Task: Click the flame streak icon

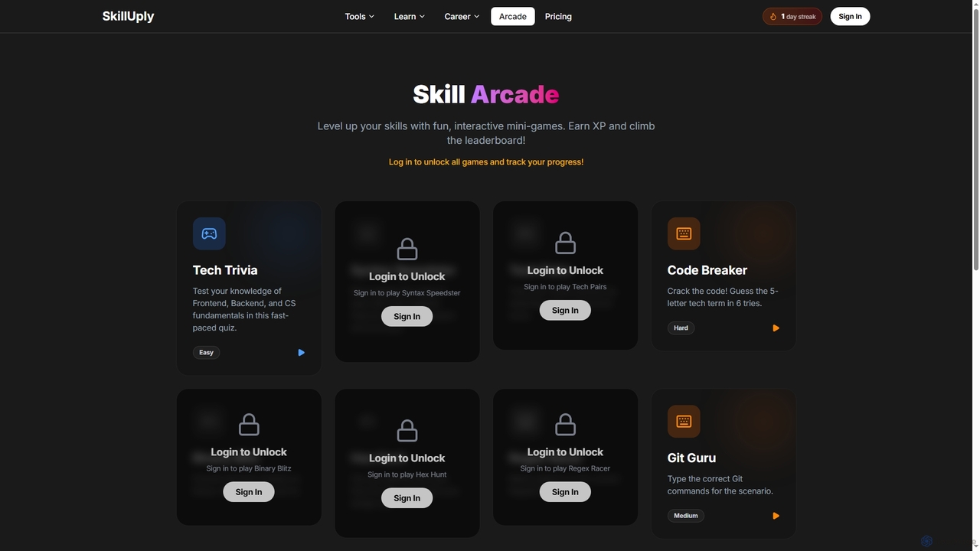Action: point(773,16)
